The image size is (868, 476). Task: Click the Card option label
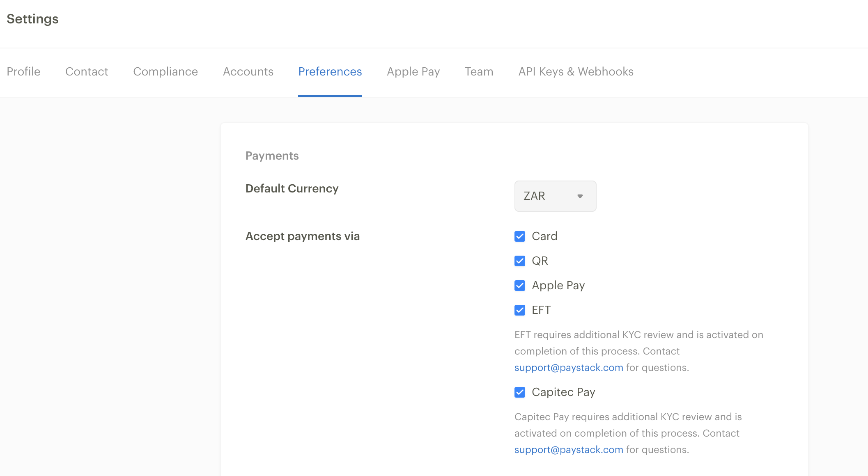544,236
